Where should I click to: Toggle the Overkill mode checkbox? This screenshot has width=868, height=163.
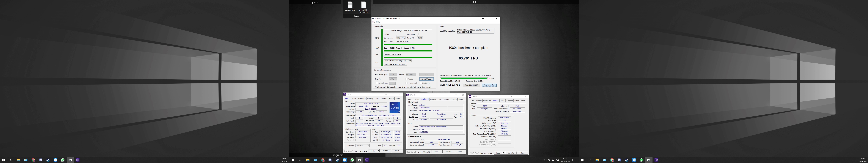click(x=377, y=83)
